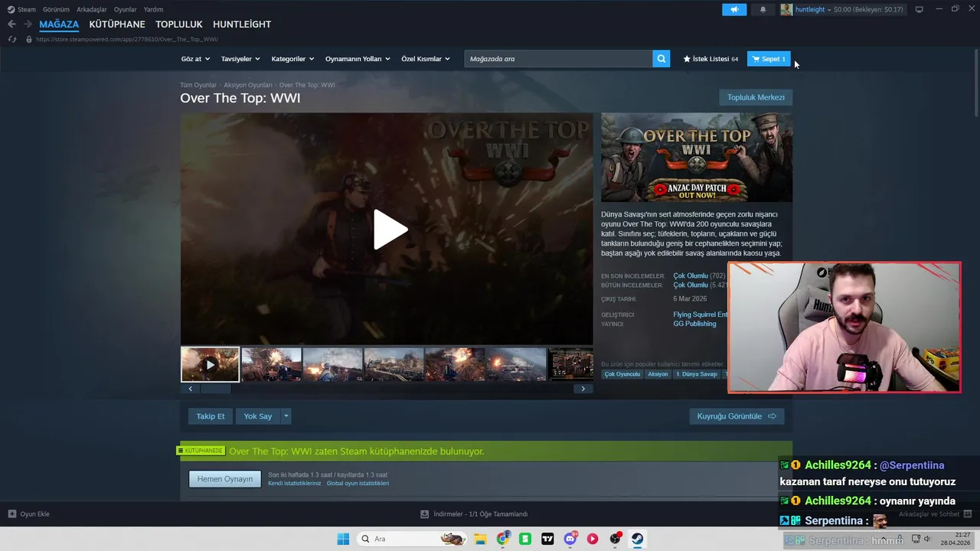Click the search magnifier button

[x=661, y=59]
